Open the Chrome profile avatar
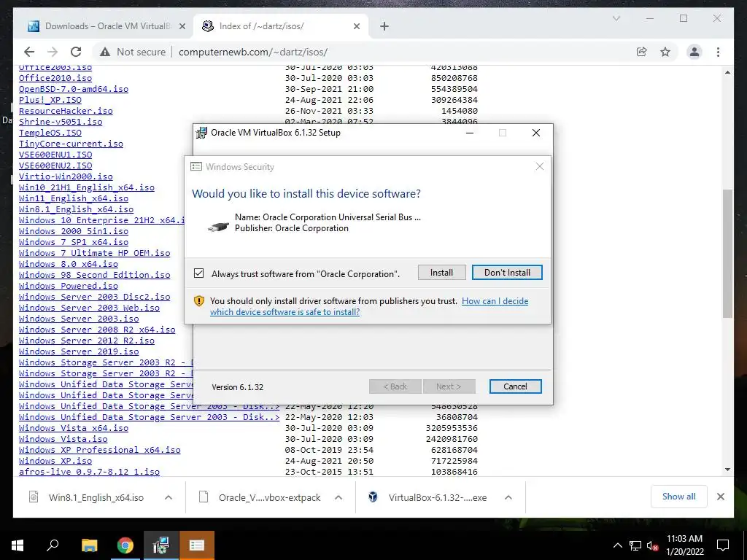 click(x=694, y=52)
